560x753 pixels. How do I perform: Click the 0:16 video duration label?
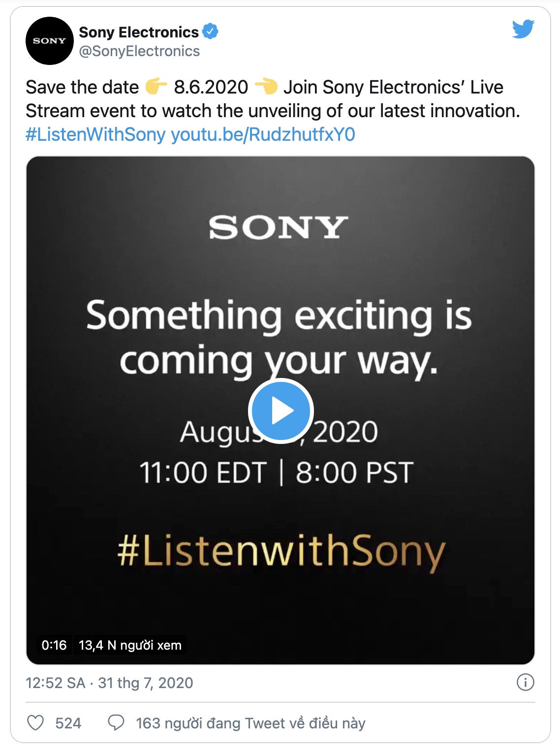coord(54,645)
